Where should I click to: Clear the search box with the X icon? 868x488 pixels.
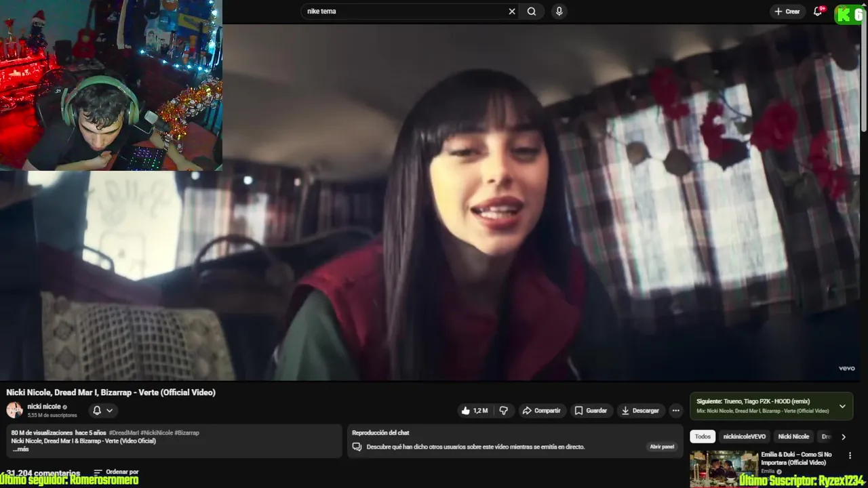tap(512, 11)
